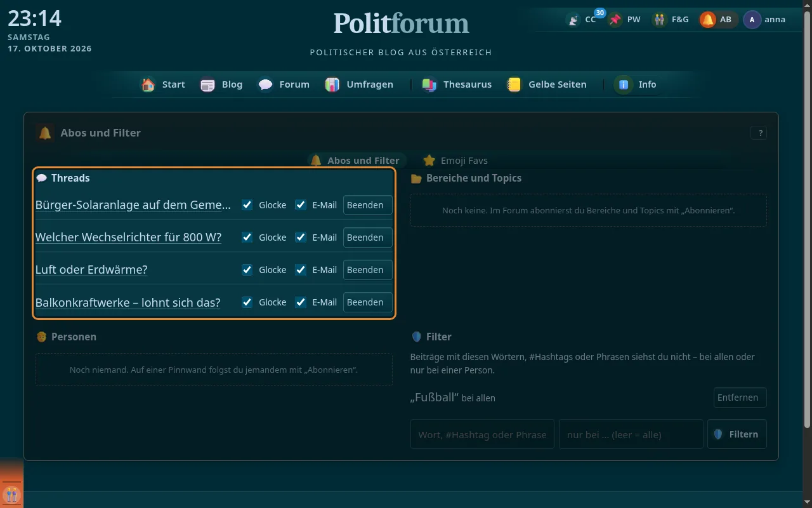This screenshot has height=508, width=812.
Task: Click the Politforum site logo
Action: 402,24
